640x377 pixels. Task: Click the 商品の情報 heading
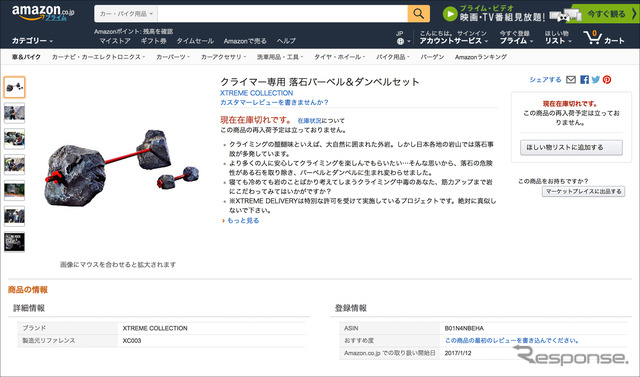(x=28, y=290)
